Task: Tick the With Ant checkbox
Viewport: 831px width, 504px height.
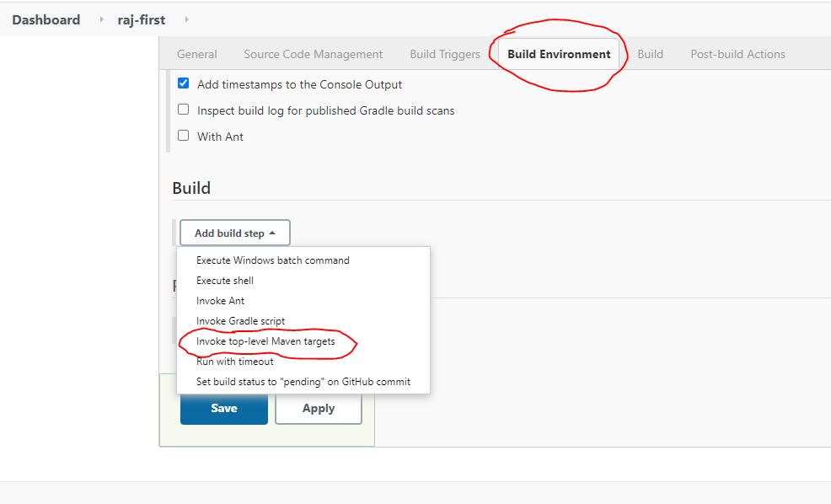Action: 184,136
